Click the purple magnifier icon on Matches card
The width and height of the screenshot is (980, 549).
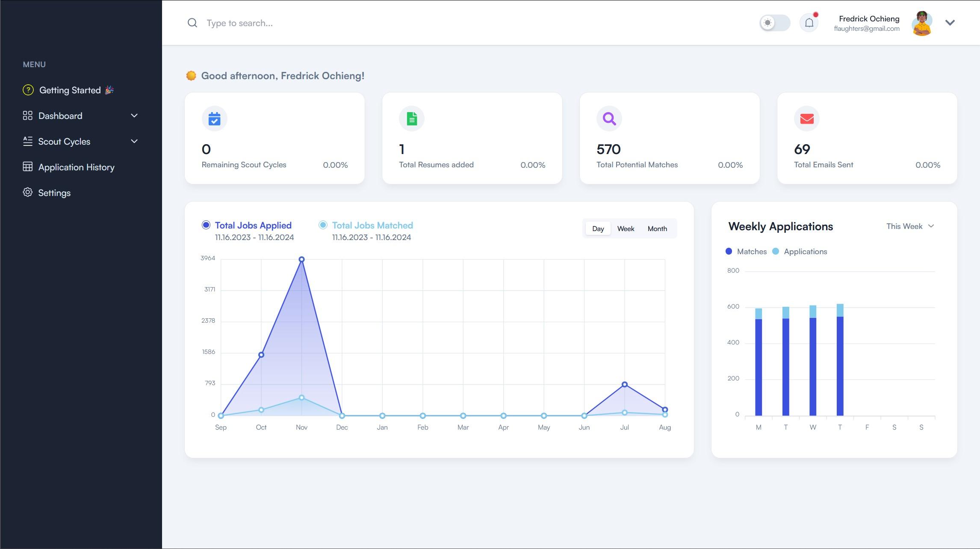pyautogui.click(x=609, y=119)
